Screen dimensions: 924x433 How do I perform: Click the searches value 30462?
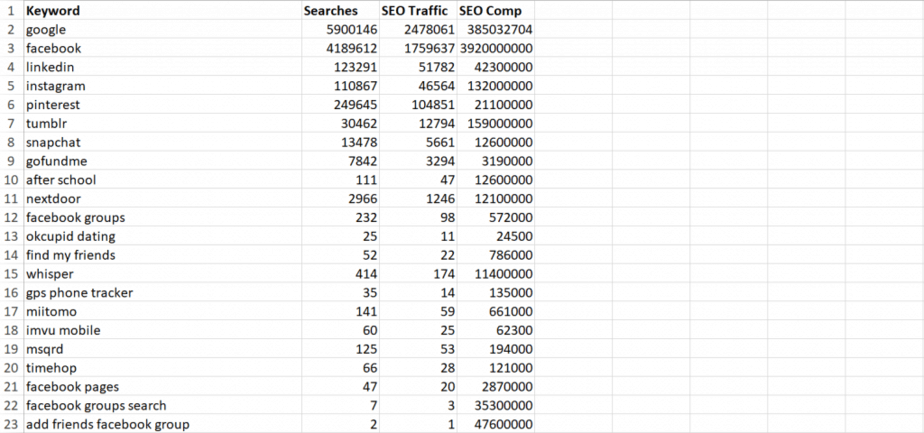pyautogui.click(x=340, y=124)
